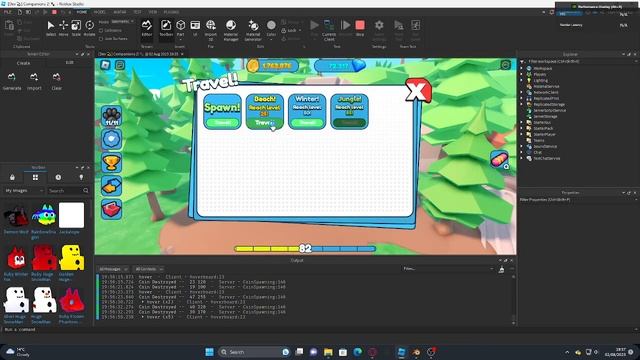Switch to the AVATAR ribbon tab
The image size is (640, 360).
[x=120, y=12]
